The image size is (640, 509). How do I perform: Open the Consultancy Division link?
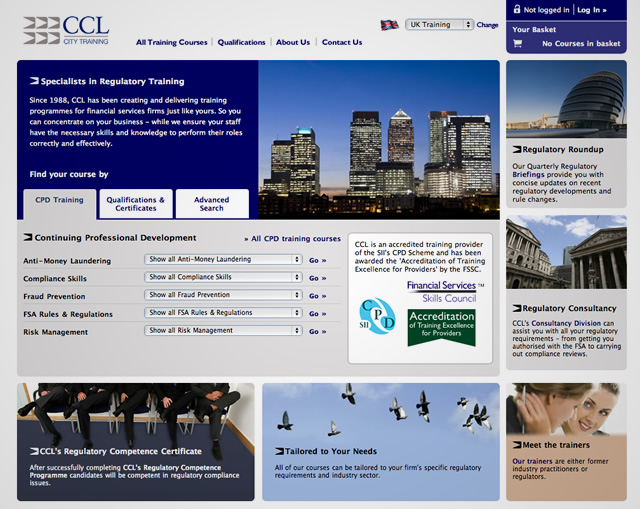click(x=566, y=323)
